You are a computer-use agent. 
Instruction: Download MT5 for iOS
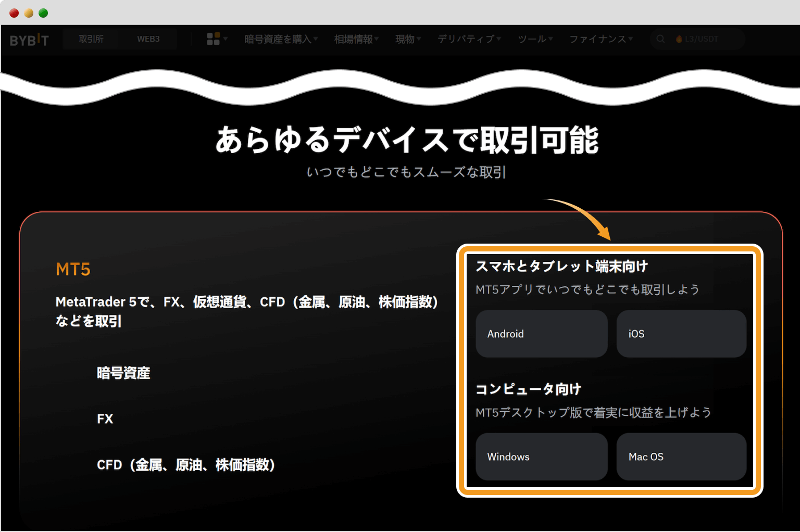[x=681, y=334]
